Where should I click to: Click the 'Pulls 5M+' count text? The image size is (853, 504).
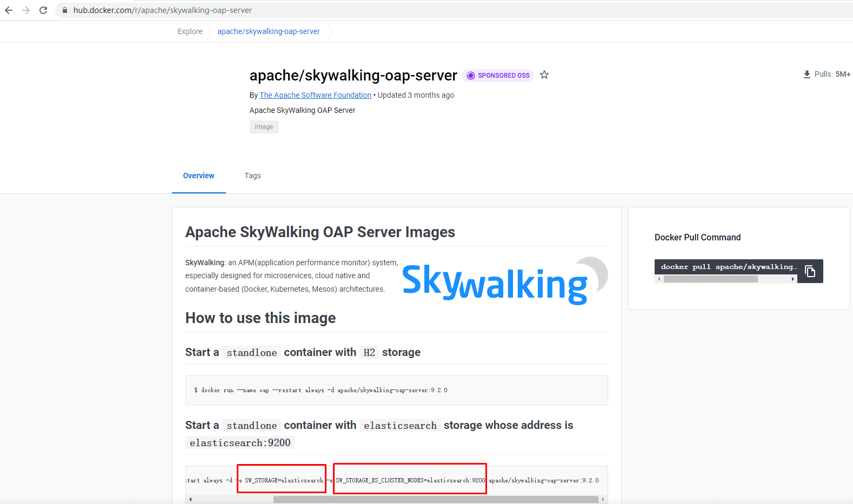point(832,75)
